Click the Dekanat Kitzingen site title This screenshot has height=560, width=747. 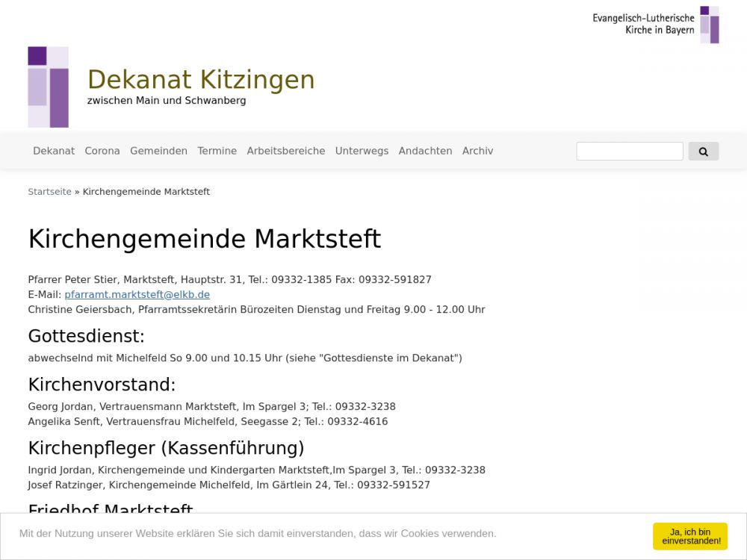tap(201, 79)
